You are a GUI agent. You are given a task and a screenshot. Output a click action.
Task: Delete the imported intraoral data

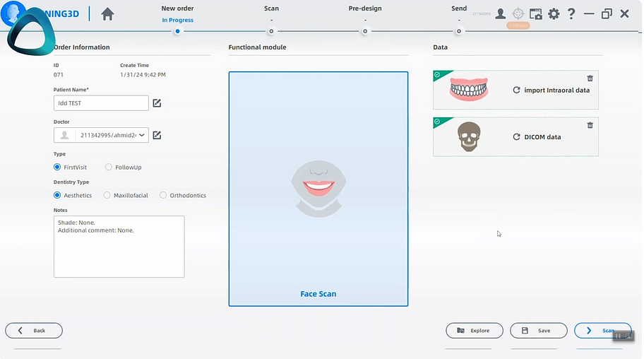tap(590, 78)
